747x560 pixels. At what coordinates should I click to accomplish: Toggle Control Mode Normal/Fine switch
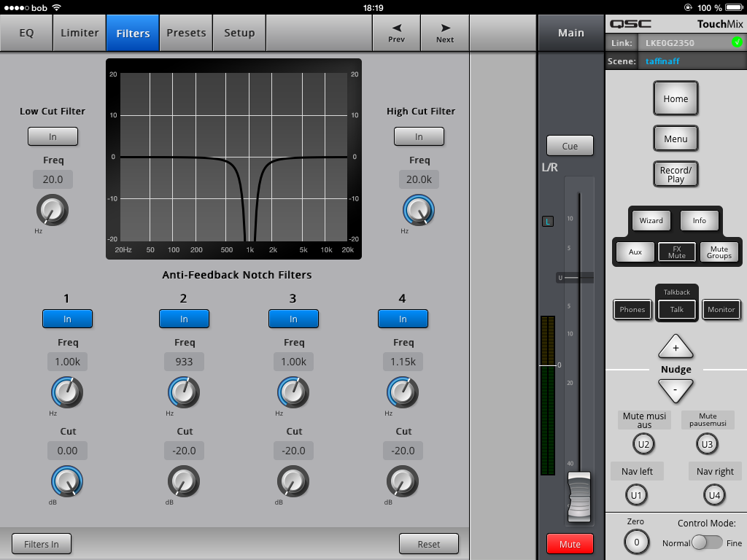707,542
